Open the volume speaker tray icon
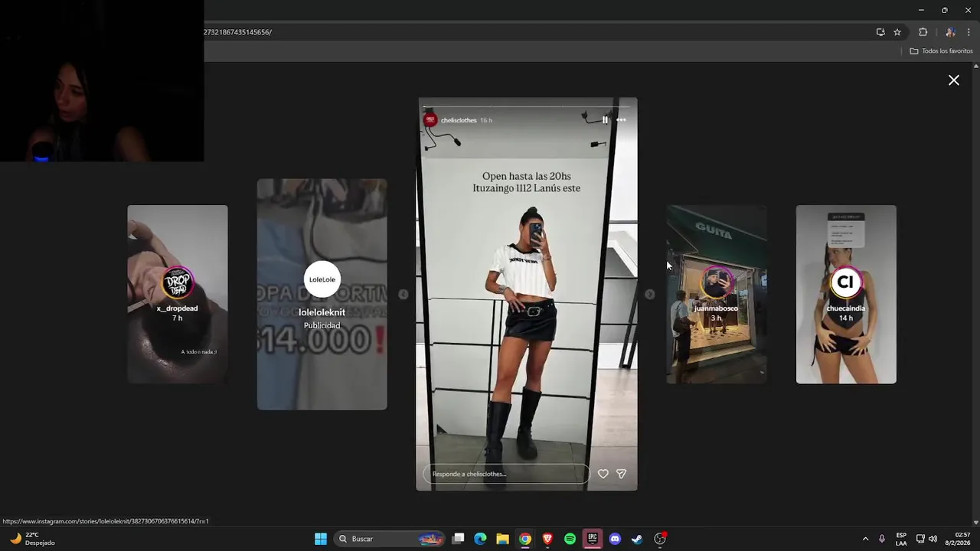980x551 pixels. click(933, 539)
